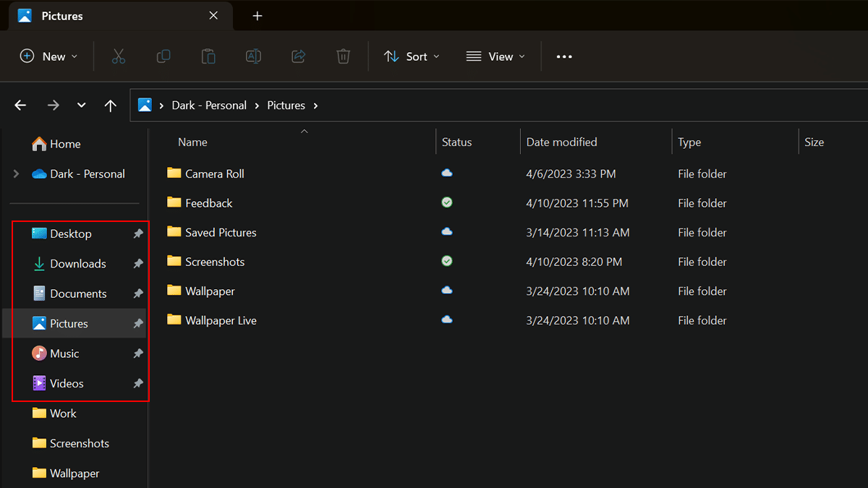Click the pin icon next to Downloads
Screen dimensions: 868x488
pos(137,263)
